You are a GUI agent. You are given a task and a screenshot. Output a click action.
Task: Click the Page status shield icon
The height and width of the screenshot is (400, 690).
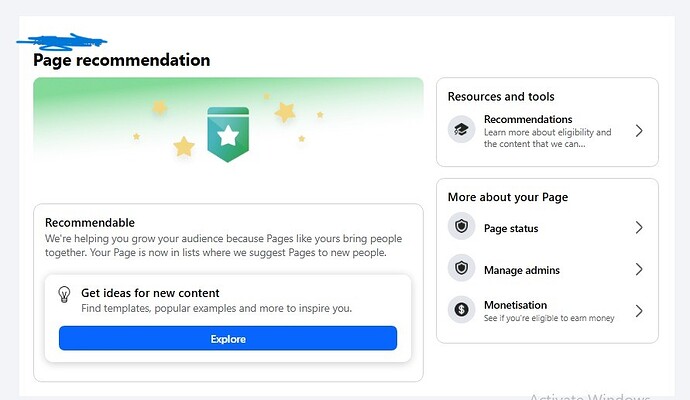pyautogui.click(x=461, y=228)
